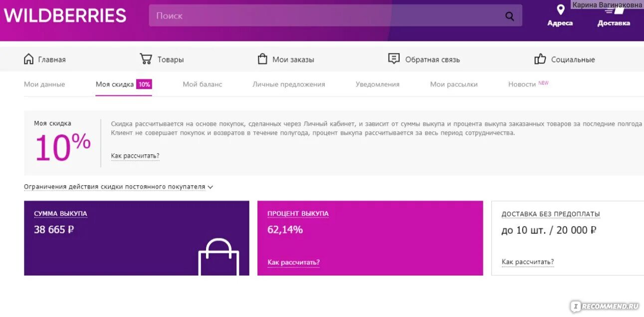The height and width of the screenshot is (317, 644).
Task: Open the Новости tab
Action: click(522, 84)
